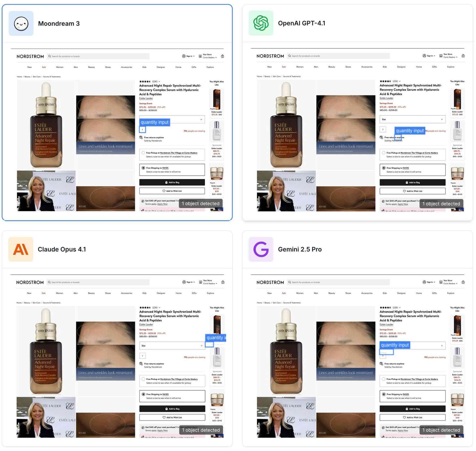This screenshot has height=451, width=476.
Task: Click the search magnifier icon in the header
Action: coord(49,56)
